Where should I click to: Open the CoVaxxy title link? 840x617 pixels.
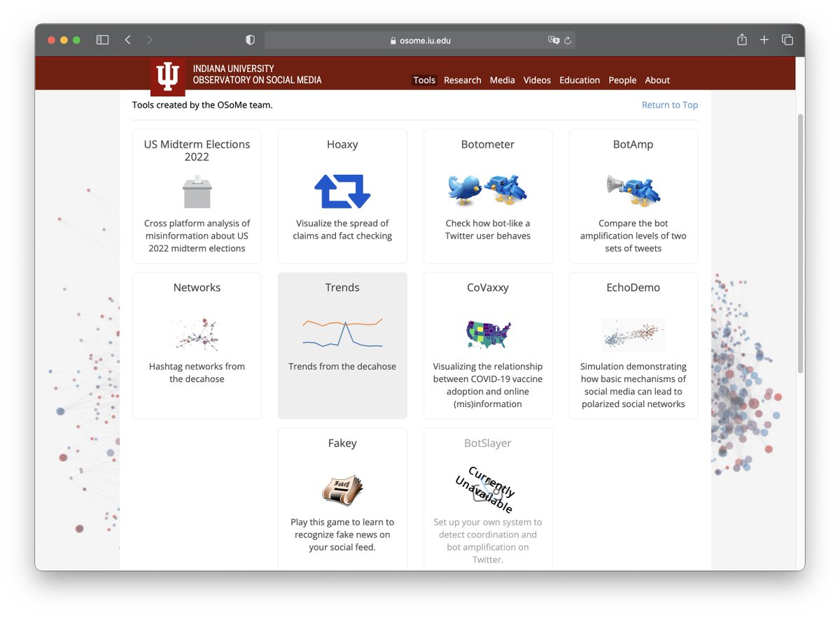click(488, 288)
